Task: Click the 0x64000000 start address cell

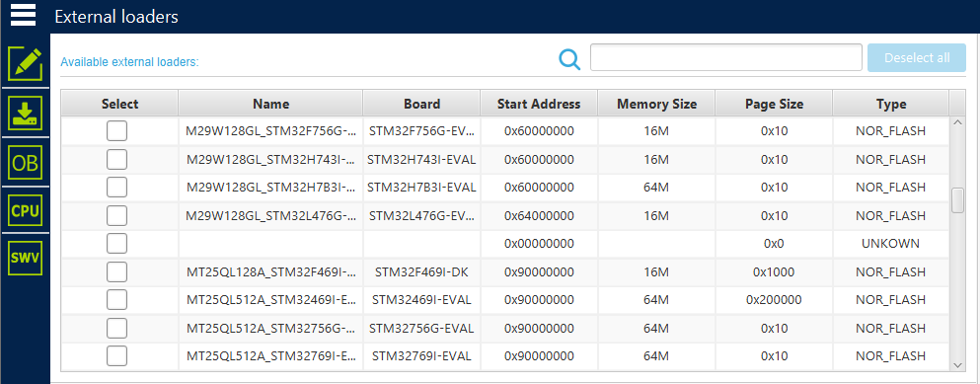Action: pos(539,216)
